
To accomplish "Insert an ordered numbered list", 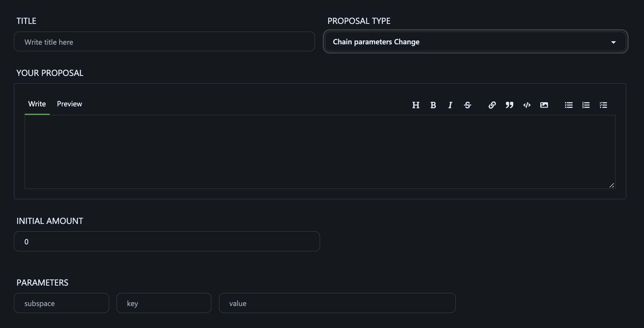I will (586, 105).
